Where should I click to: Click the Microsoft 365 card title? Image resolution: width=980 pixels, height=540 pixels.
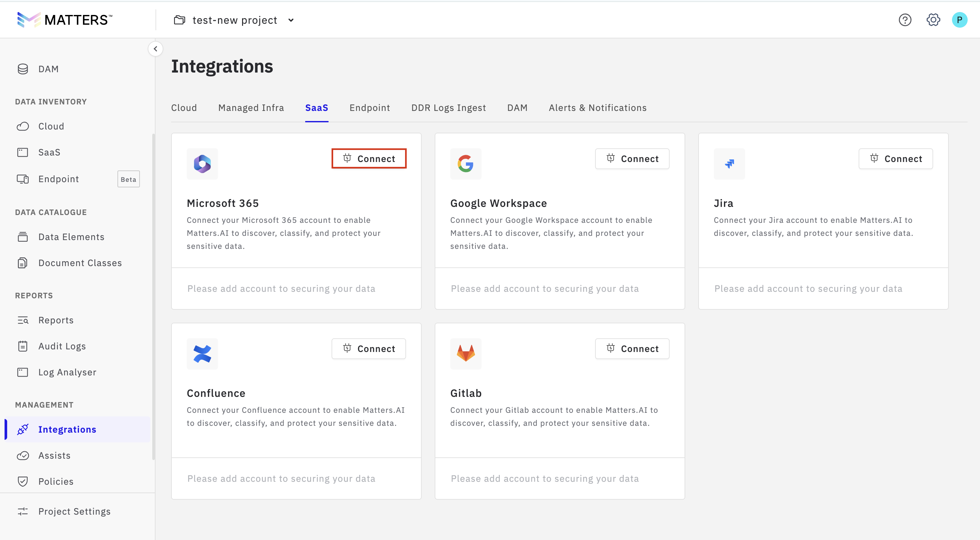(223, 203)
